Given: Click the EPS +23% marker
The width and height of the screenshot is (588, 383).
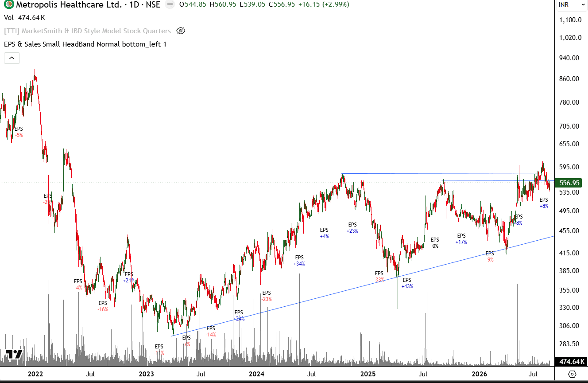Looking at the screenshot, I should (352, 228).
